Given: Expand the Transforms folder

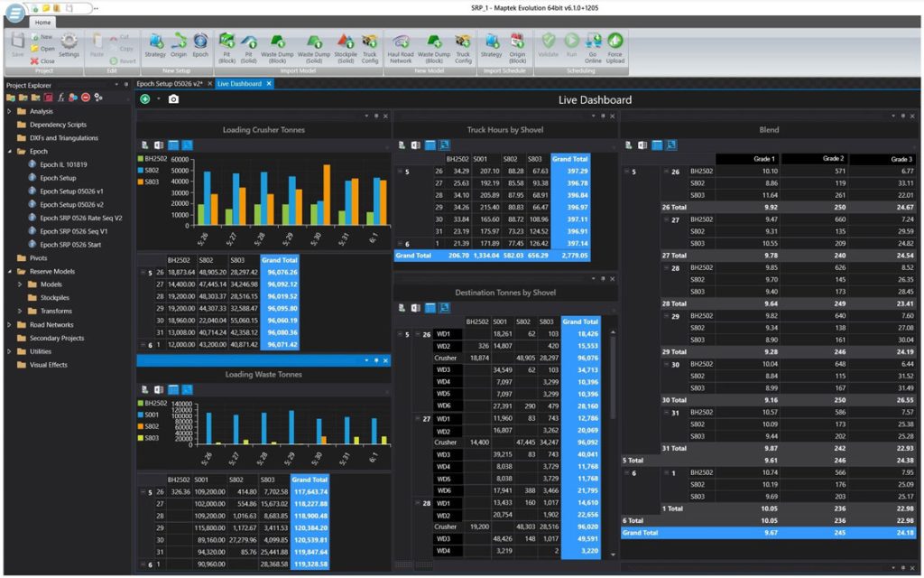Looking at the screenshot, I should click(20, 311).
